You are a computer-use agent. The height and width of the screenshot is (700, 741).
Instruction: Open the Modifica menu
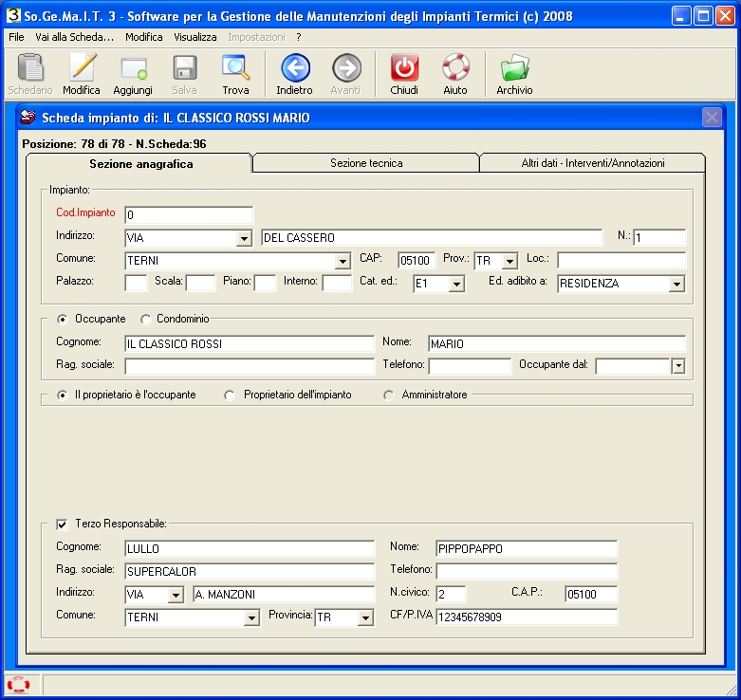tap(143, 37)
